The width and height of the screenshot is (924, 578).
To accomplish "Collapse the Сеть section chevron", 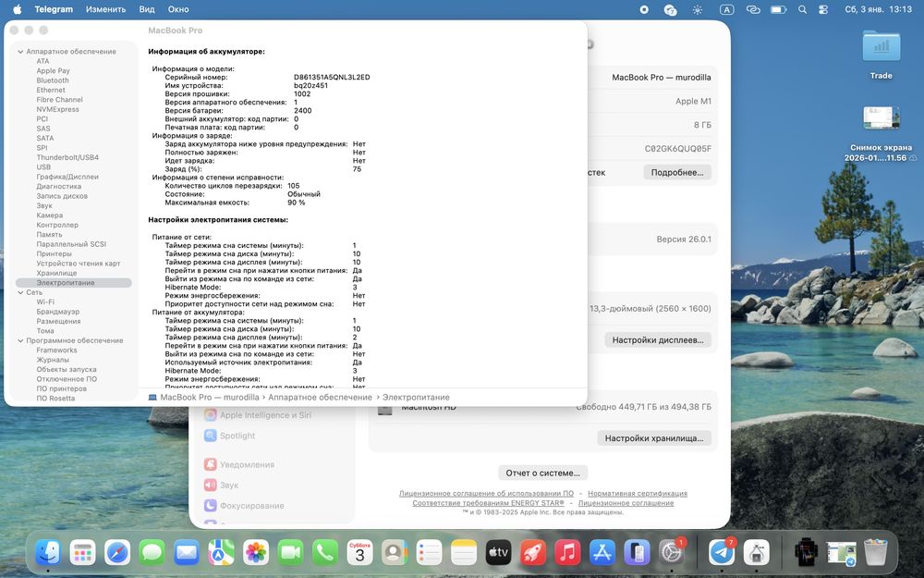I will pyautogui.click(x=20, y=292).
